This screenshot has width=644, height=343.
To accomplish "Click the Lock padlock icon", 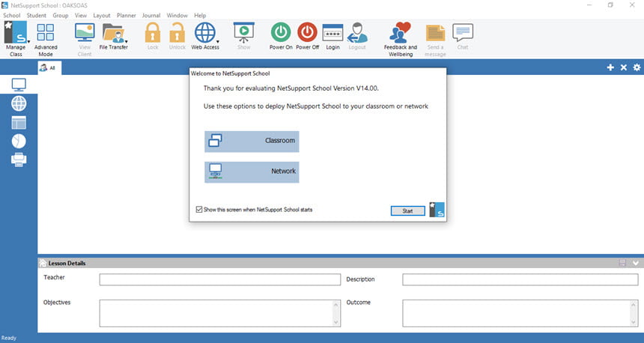I will point(152,32).
